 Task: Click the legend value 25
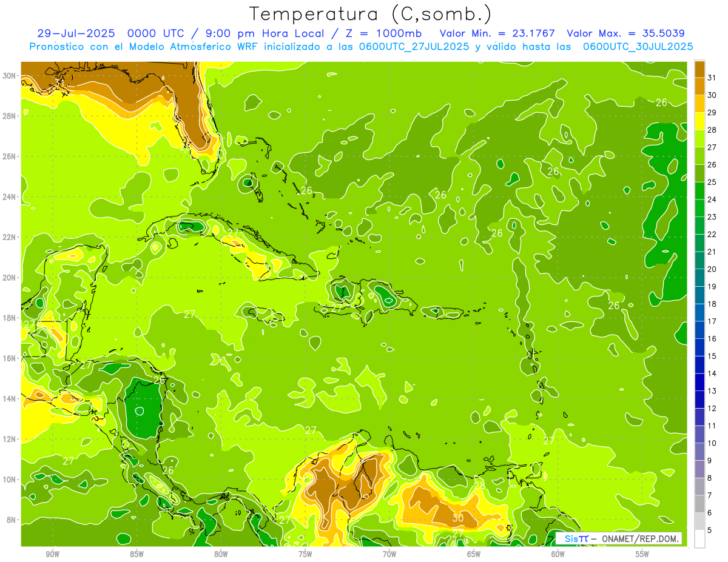712,182
